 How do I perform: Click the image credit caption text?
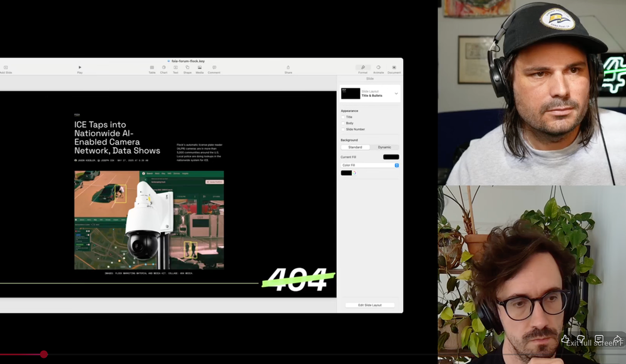(x=148, y=273)
